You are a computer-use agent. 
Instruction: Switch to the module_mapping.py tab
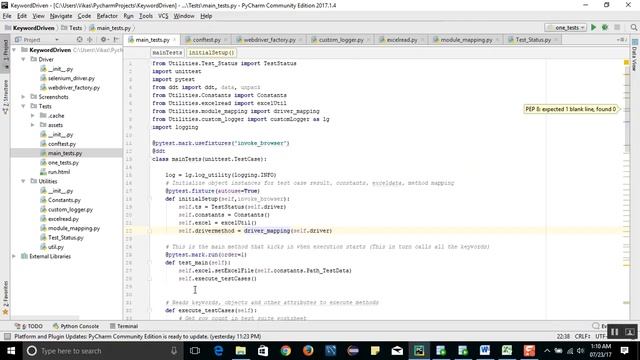(466, 40)
